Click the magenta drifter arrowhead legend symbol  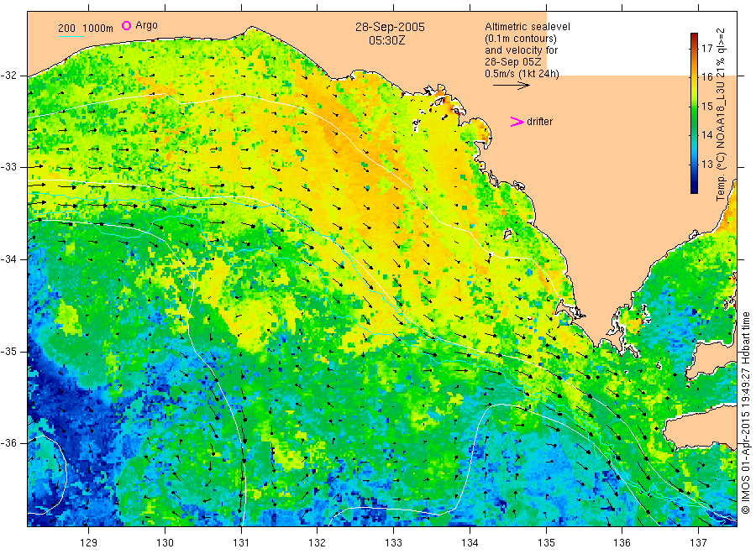[x=517, y=122]
